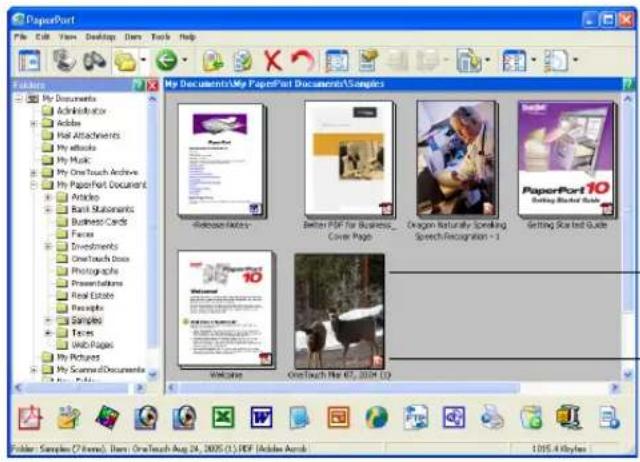Click the scanner icon in the toolbar

pyautogui.click(x=64, y=60)
